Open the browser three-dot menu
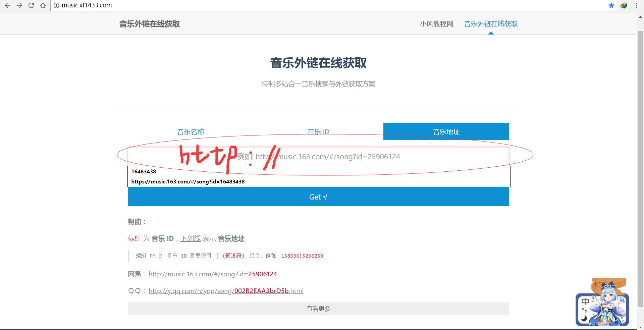 point(636,5)
